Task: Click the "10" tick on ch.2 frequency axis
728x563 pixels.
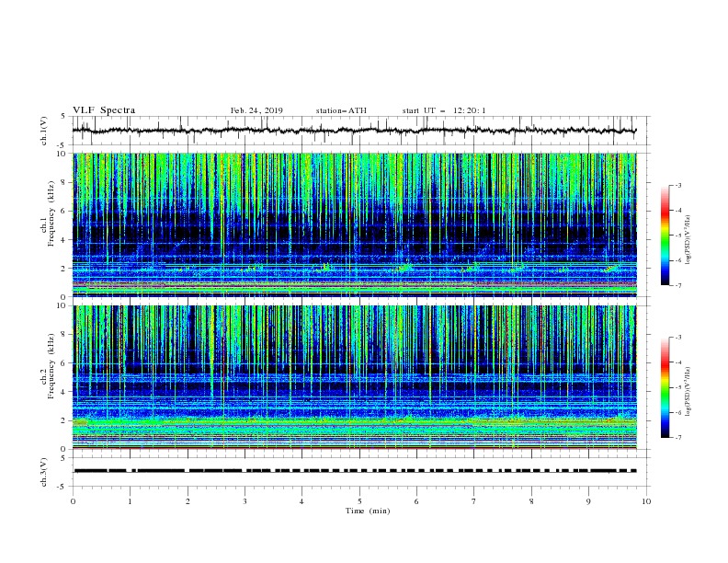Action: (x=62, y=305)
